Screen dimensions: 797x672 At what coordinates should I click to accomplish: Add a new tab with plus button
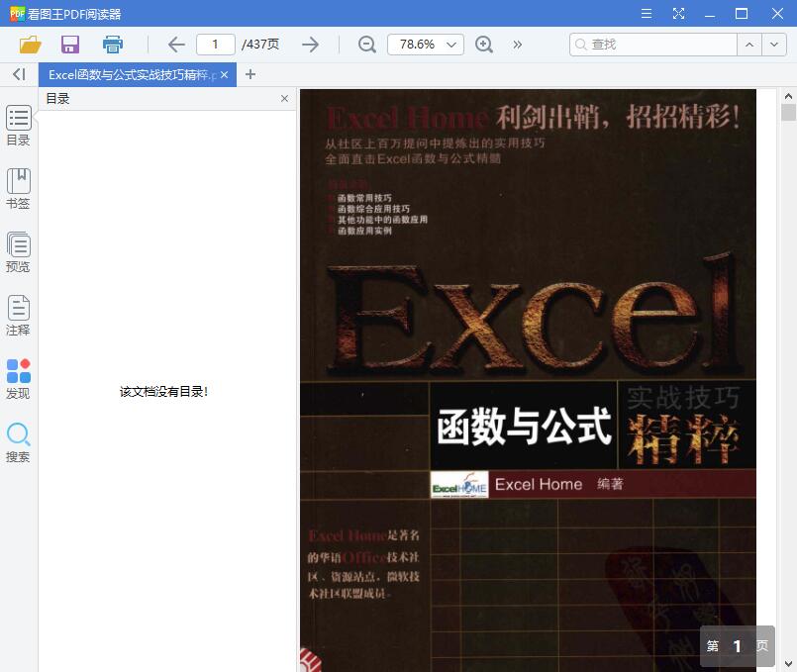coord(250,74)
